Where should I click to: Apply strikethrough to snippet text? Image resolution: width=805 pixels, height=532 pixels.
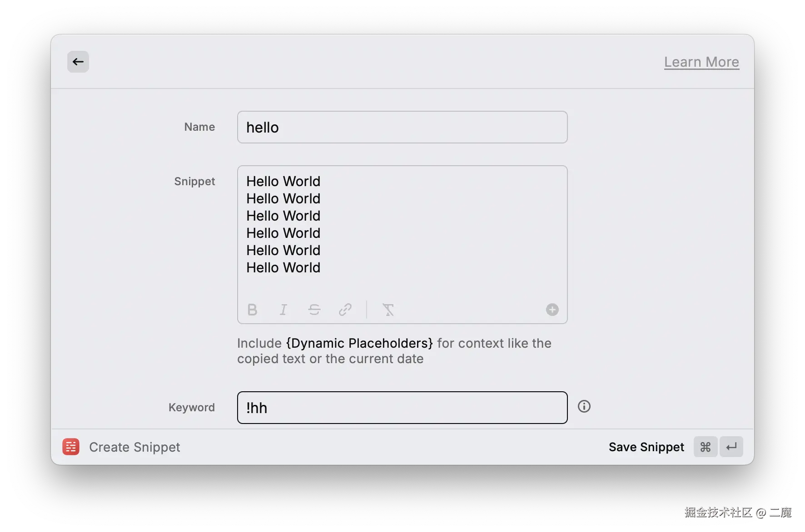(314, 310)
